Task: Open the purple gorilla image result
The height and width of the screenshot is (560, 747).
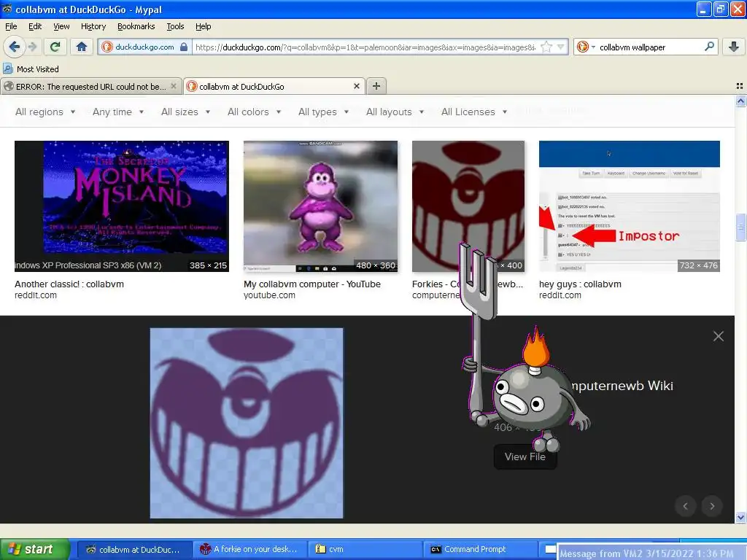Action: point(320,206)
